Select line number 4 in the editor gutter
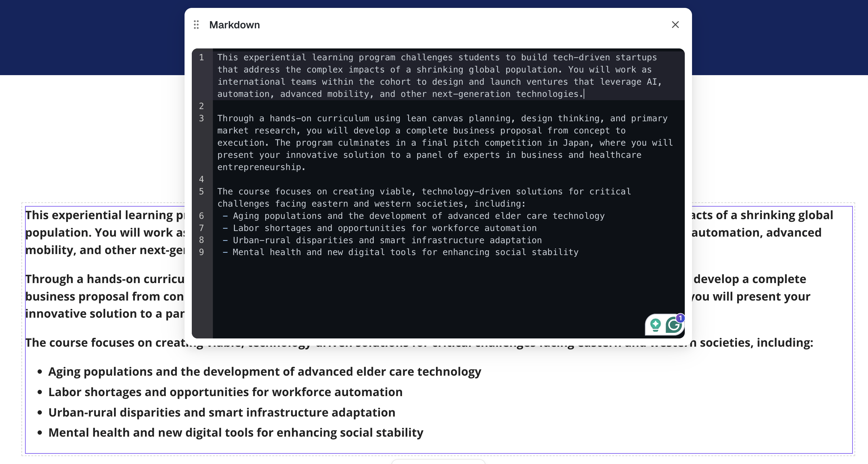The image size is (868, 464). (201, 179)
